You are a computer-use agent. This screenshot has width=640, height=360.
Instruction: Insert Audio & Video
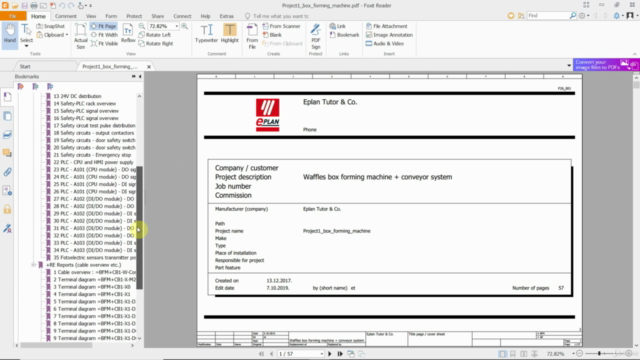coord(384,43)
